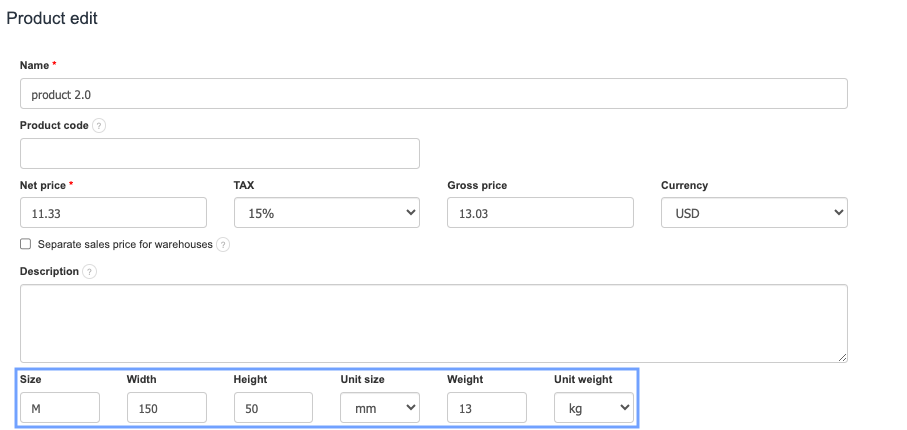Click the Separate sales price for warehouses label

[x=125, y=244]
